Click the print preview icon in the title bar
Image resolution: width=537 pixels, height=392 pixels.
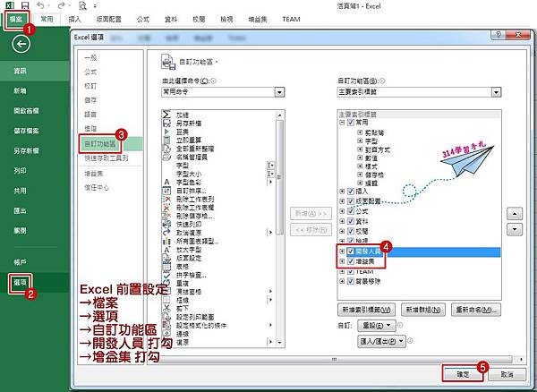pos(82,5)
